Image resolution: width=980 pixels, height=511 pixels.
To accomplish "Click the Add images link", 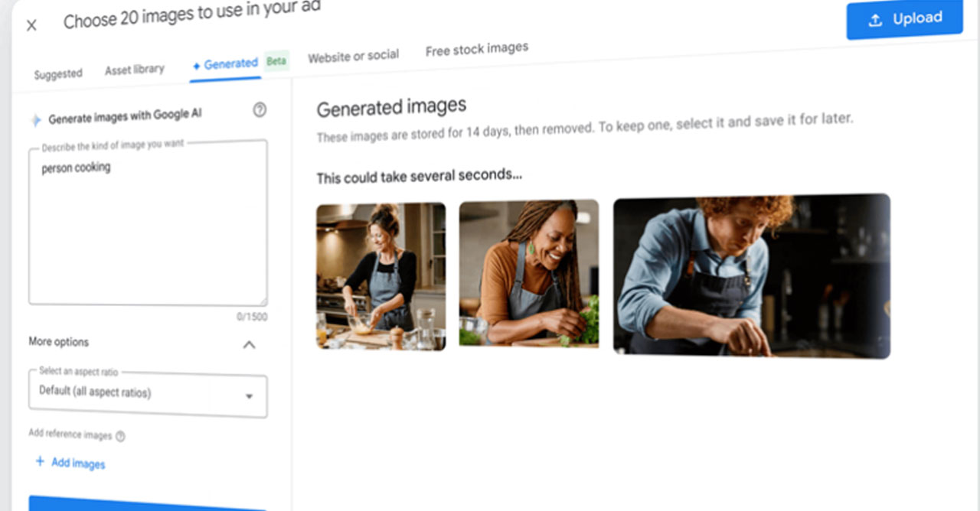I will [x=78, y=464].
